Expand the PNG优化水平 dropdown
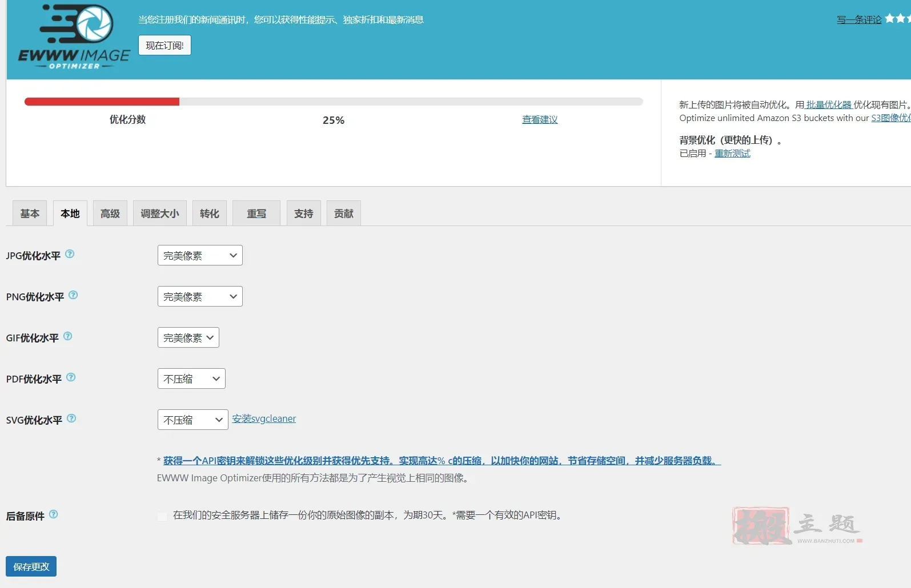 [200, 297]
